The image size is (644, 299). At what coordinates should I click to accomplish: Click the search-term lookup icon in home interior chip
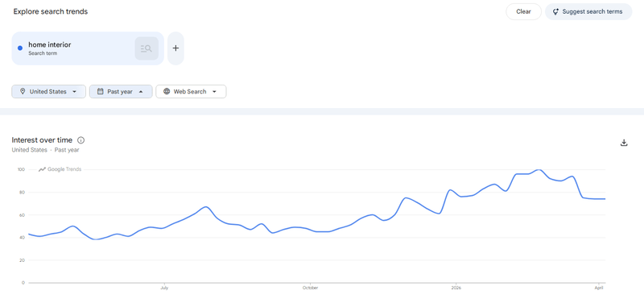tap(147, 48)
